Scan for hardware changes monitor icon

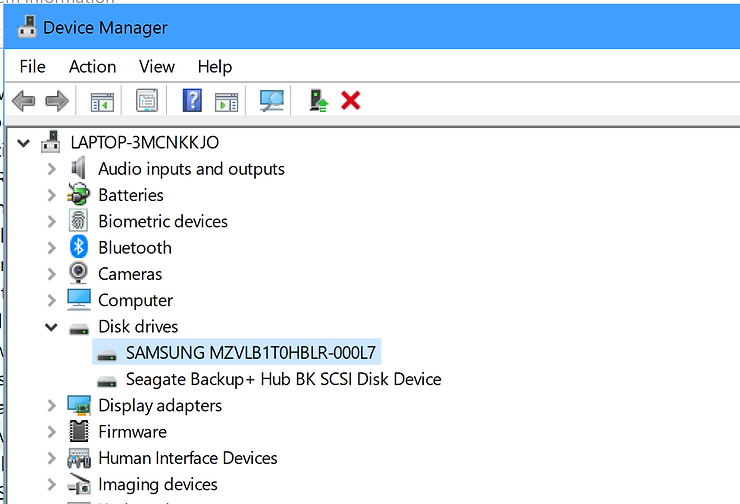tap(272, 101)
